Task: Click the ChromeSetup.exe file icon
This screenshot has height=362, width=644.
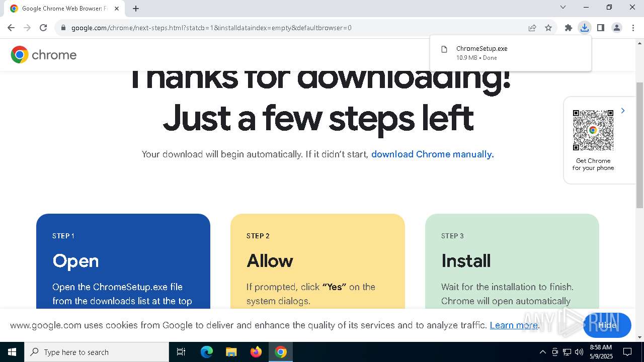Action: click(x=444, y=49)
